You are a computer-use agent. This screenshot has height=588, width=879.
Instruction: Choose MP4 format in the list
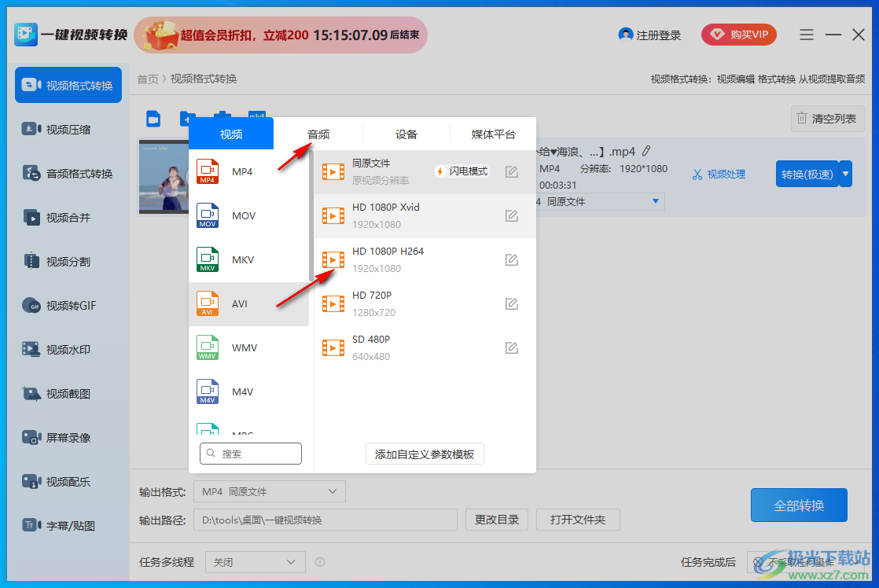(249, 171)
